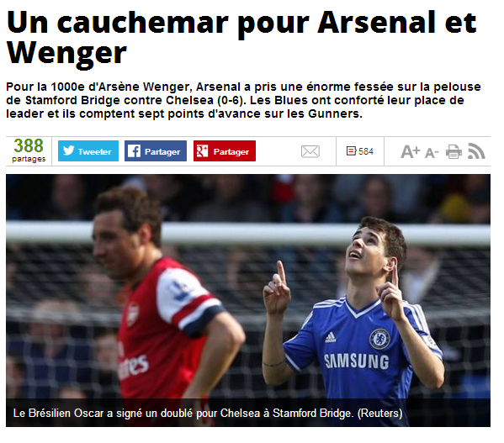Increase text size with A+ icon
This screenshot has width=504, height=443.
click(x=411, y=151)
